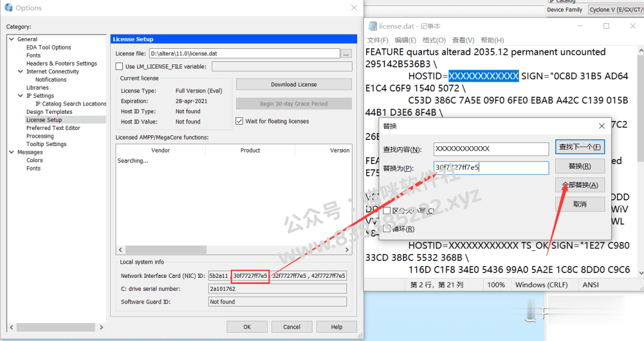Screen dimensions: 644x341
Task: Click the category tree horizontal scrollbar thumb
Action: click(55, 327)
